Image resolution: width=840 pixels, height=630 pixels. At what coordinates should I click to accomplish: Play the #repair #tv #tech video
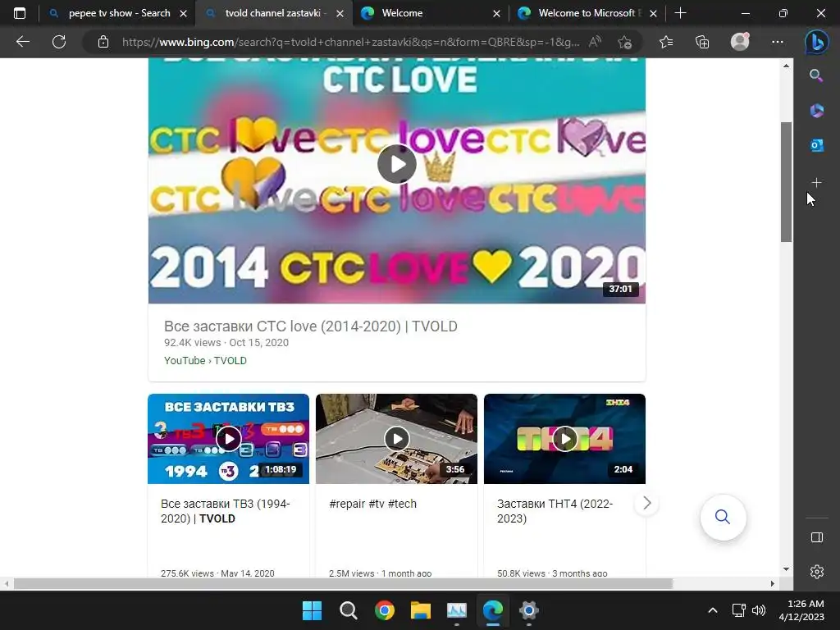click(x=396, y=439)
